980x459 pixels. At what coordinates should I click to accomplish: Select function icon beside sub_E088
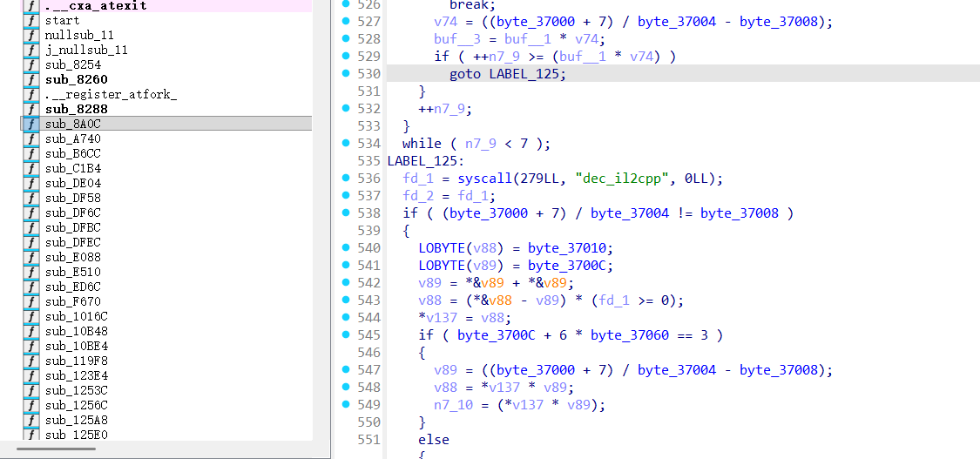(x=31, y=257)
